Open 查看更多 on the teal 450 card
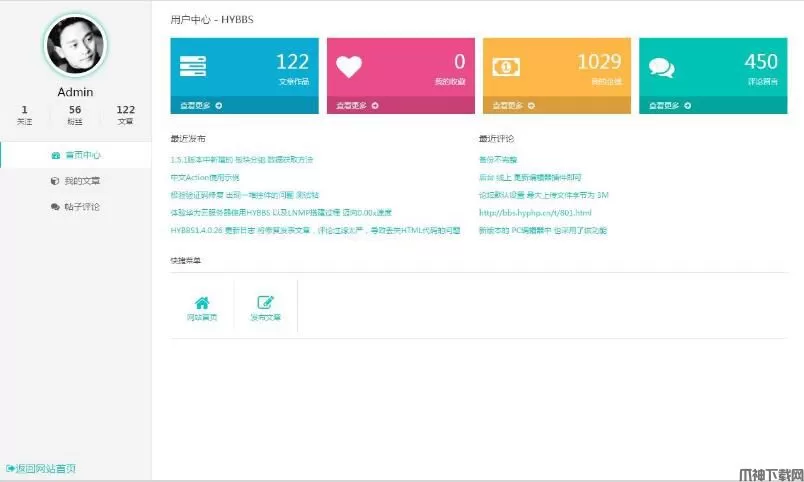The image size is (804, 482). point(670,106)
